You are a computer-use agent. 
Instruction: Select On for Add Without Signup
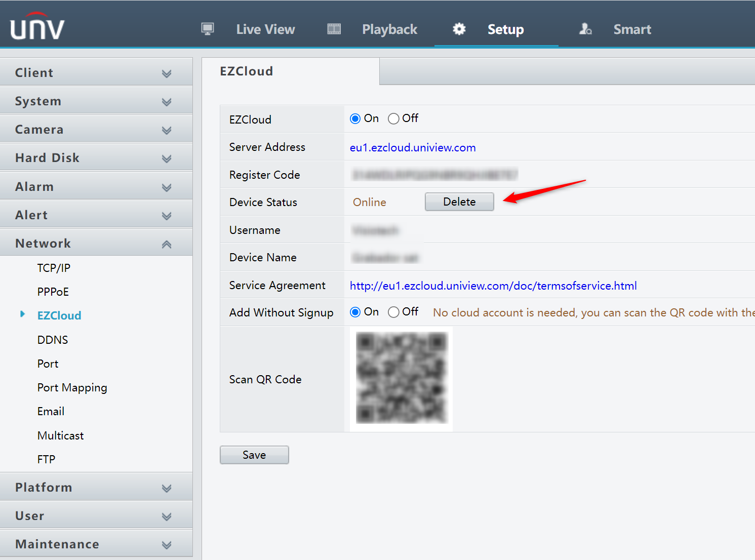click(355, 312)
